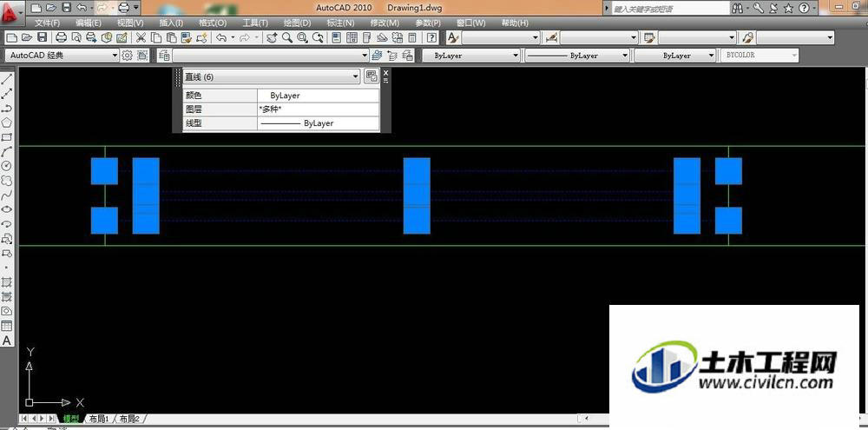Screen dimensions: 868x430
Task: Click the Workspace Settings gear icon
Action: (x=128, y=56)
